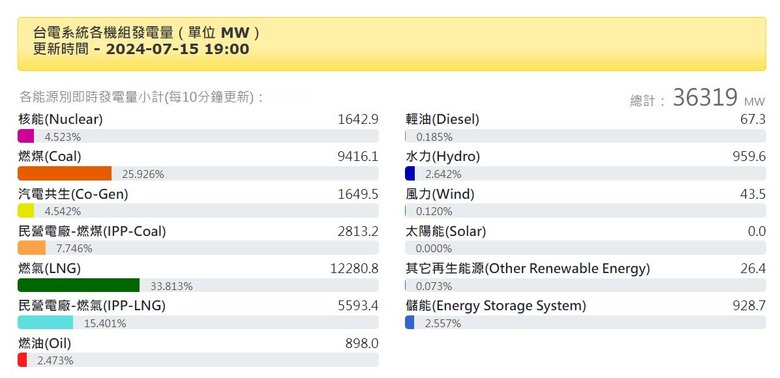Click the 15.401% IPP-LNG percentage
Viewport: 780px width, 378px height.
point(105,323)
